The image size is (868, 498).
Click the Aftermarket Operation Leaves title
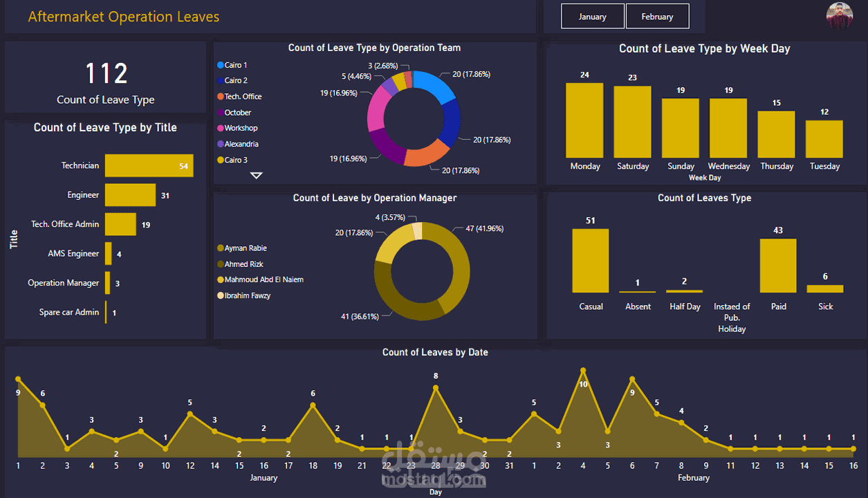click(124, 17)
